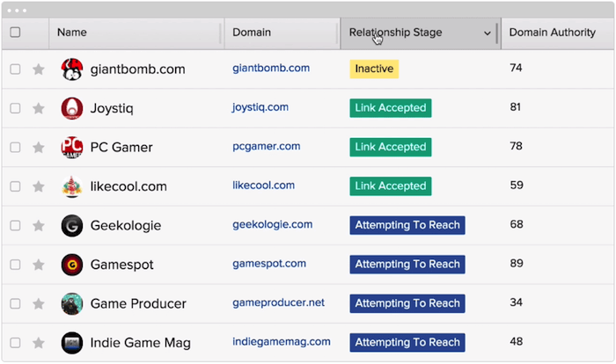The image size is (616, 364).
Task: Click Gamespot's Attempting To Reach badge
Action: (407, 265)
